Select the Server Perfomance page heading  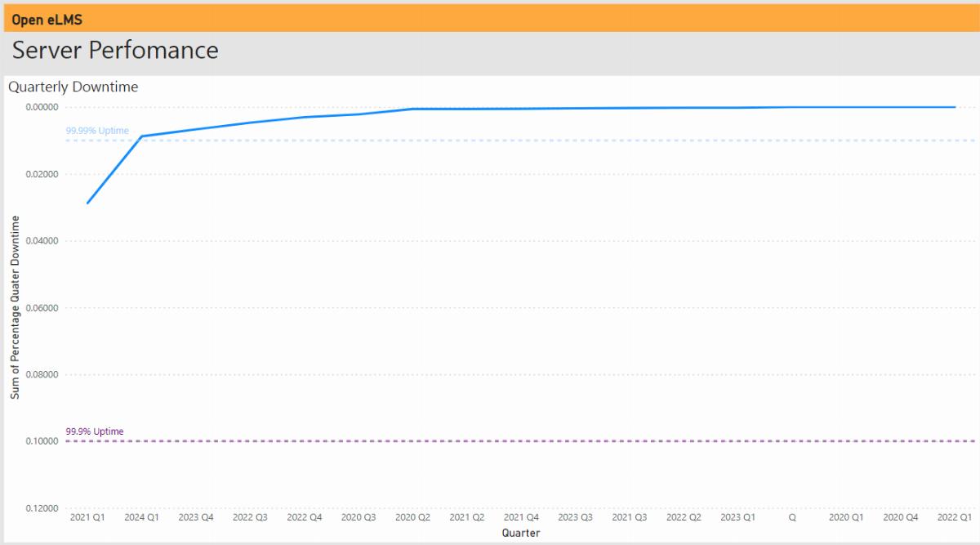click(115, 51)
